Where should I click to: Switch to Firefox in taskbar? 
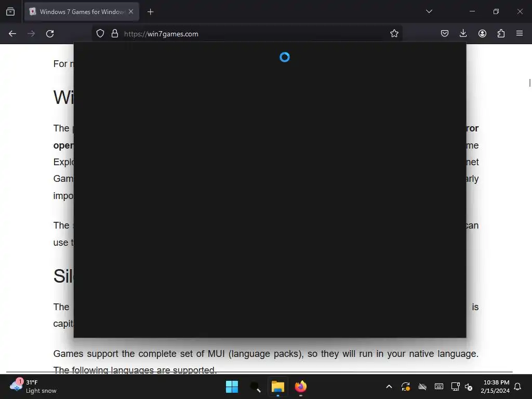tap(301, 387)
